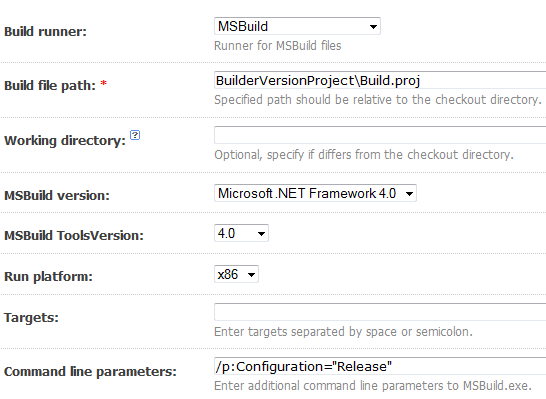Click the Command line parameters label

click(x=90, y=372)
